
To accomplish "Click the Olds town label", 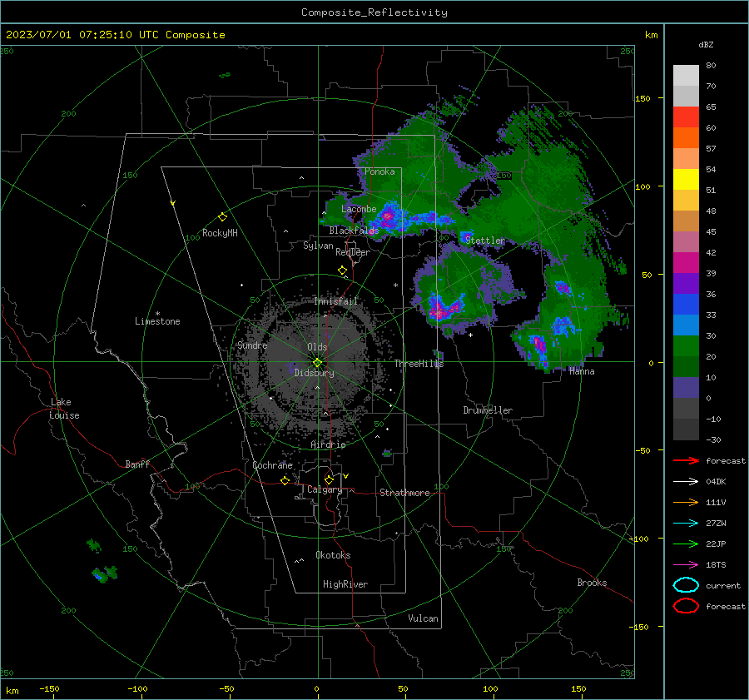I will click(x=317, y=347).
